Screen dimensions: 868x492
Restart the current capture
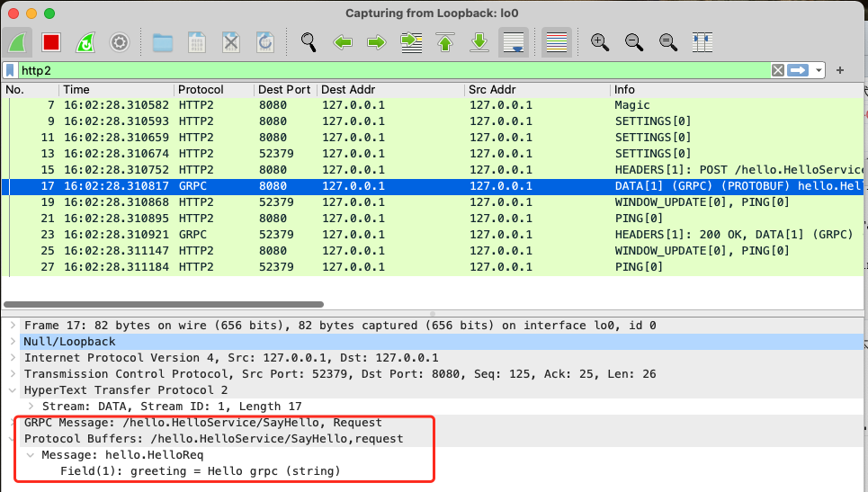[x=85, y=42]
